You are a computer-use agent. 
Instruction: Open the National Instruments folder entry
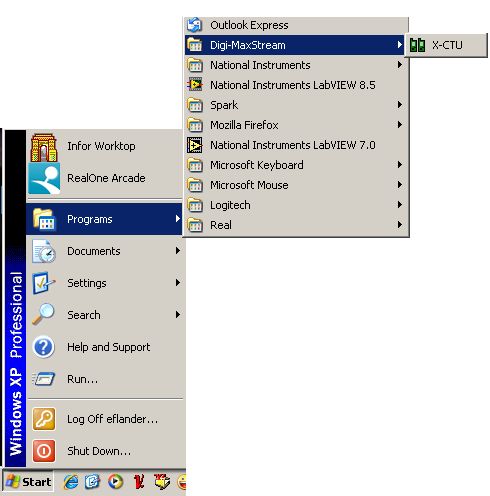296,65
